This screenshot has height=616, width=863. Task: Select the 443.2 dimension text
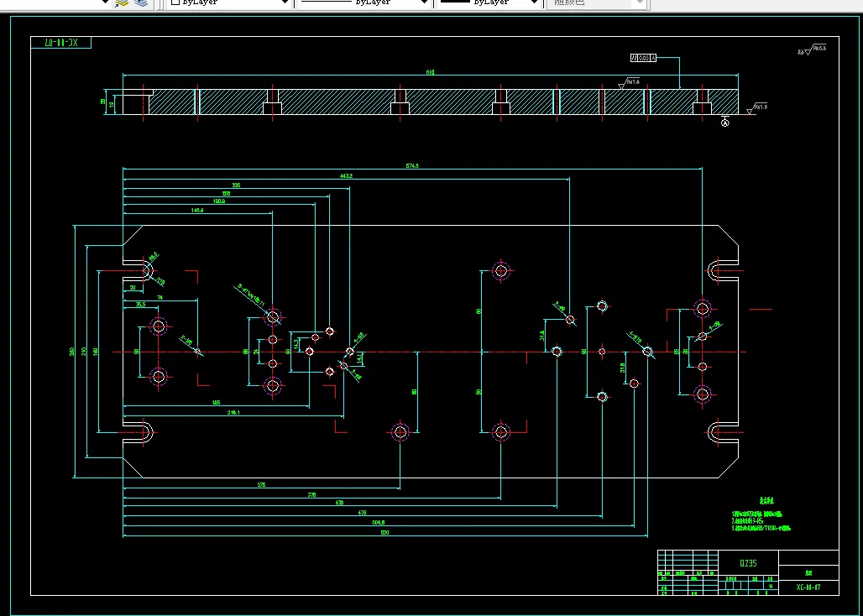[346, 176]
